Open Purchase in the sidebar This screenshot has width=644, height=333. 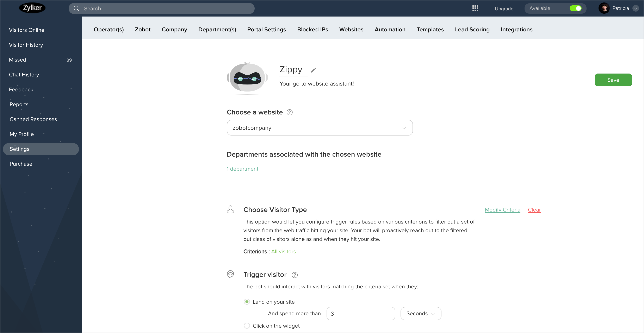21,164
